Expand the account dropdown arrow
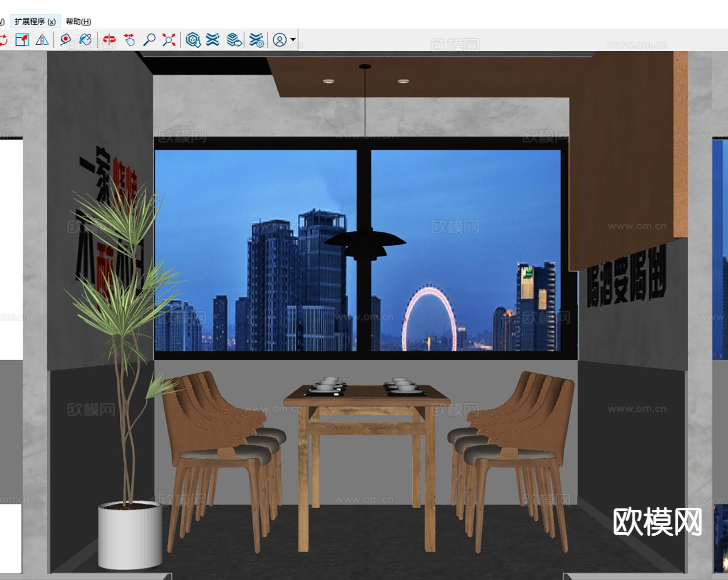728x580 pixels. pyautogui.click(x=293, y=40)
